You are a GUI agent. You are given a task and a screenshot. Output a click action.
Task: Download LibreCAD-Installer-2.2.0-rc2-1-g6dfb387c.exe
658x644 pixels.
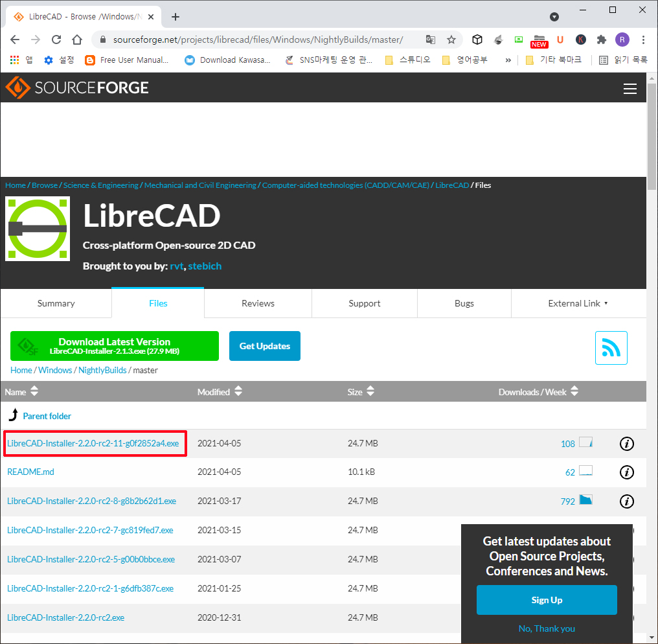[x=90, y=588]
